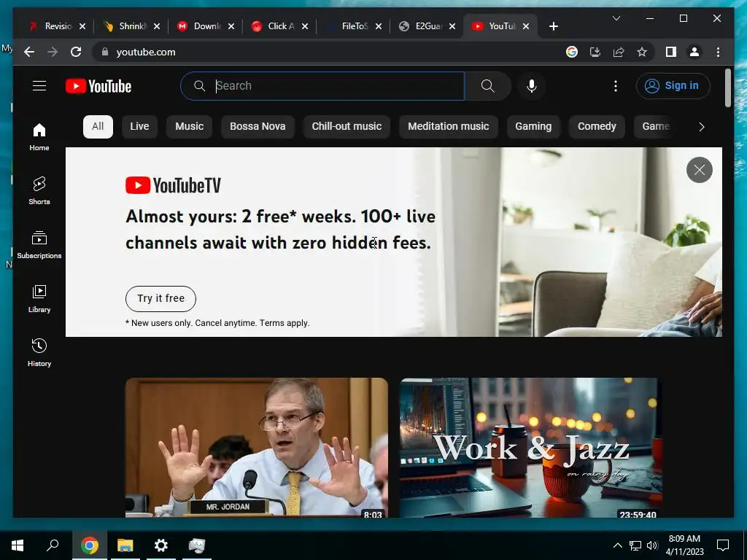Open a new browser tab
Screen dimensions: 747x560
coord(553,26)
